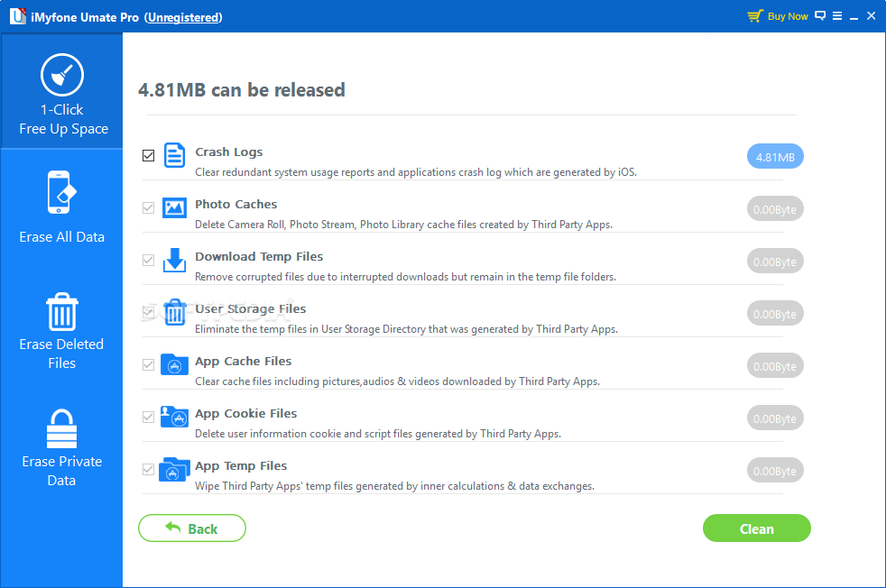Click the Photo Caches 0.00Byte badge
The image size is (886, 588).
pyautogui.click(x=775, y=209)
